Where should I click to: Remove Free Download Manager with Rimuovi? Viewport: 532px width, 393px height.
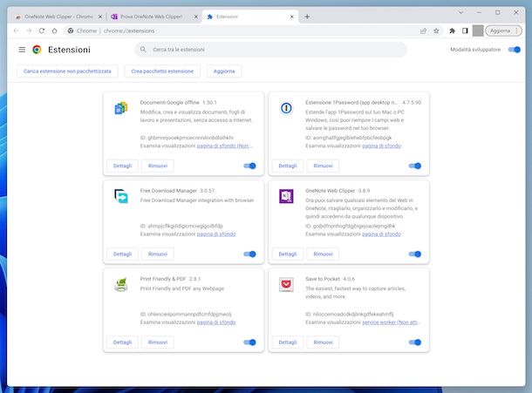pyautogui.click(x=158, y=254)
